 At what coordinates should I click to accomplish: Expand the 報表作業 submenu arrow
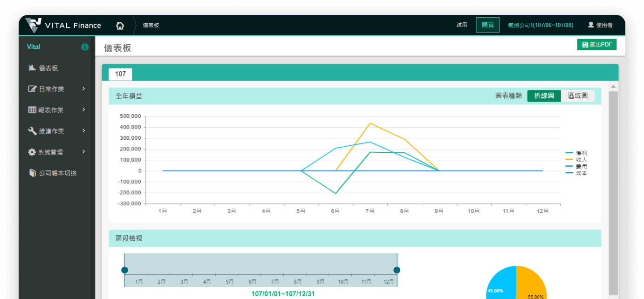pyautogui.click(x=84, y=109)
